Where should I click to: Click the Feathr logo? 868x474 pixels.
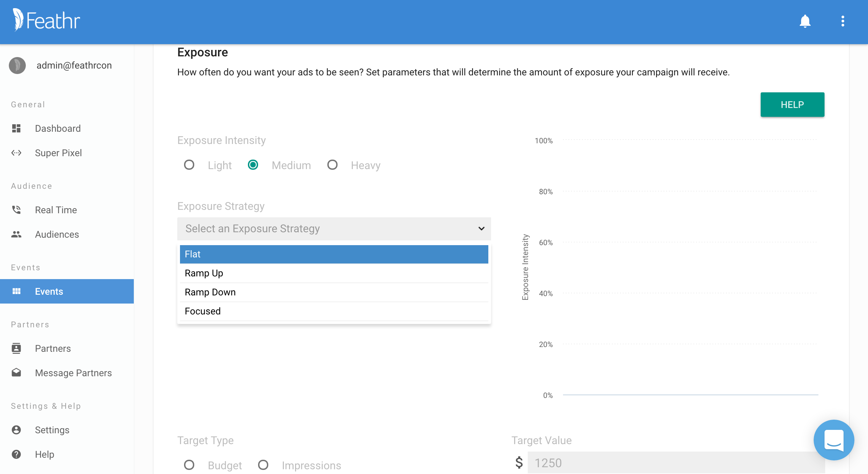(46, 20)
